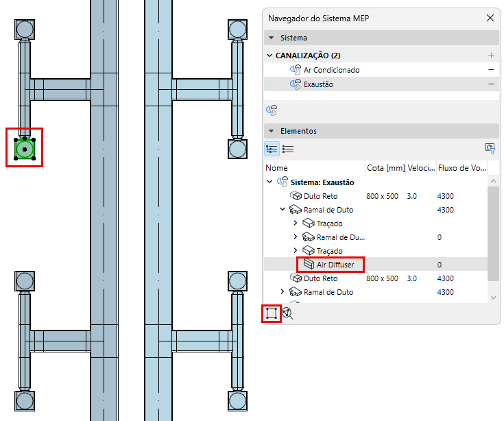The image size is (504, 421).
Task: Switch to flat list view
Action: [x=288, y=149]
